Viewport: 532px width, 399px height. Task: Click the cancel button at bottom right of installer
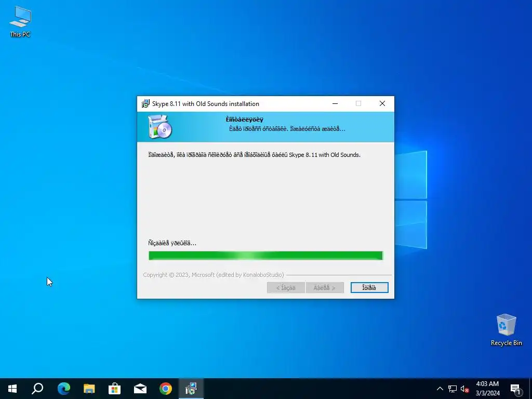click(x=369, y=287)
